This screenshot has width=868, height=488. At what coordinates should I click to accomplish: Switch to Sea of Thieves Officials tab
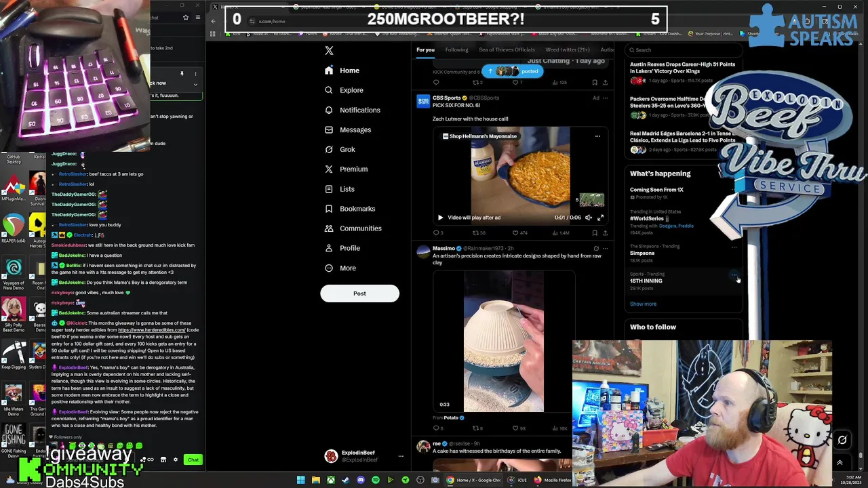coord(507,49)
